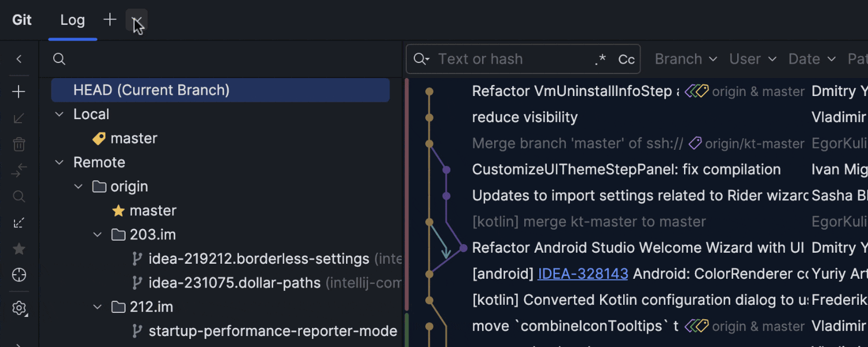Toggle regex search option

point(601,59)
